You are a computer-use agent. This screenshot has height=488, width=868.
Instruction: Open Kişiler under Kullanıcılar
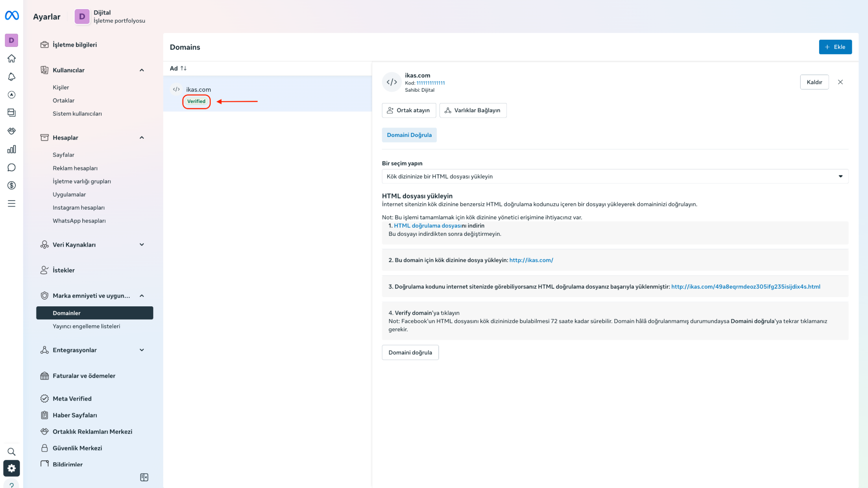coord(61,87)
